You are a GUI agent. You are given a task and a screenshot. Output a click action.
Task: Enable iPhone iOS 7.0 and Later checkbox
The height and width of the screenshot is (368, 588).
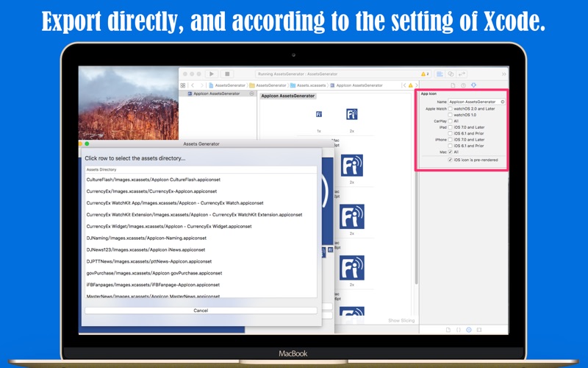click(x=451, y=140)
